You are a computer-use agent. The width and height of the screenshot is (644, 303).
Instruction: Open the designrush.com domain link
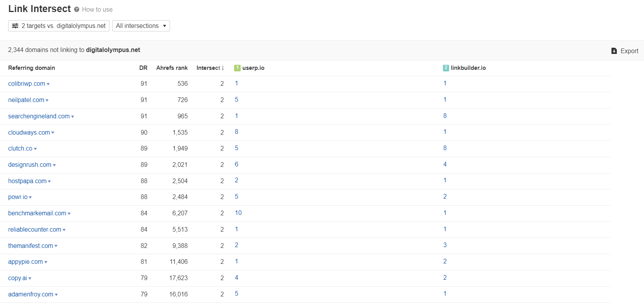click(30, 165)
